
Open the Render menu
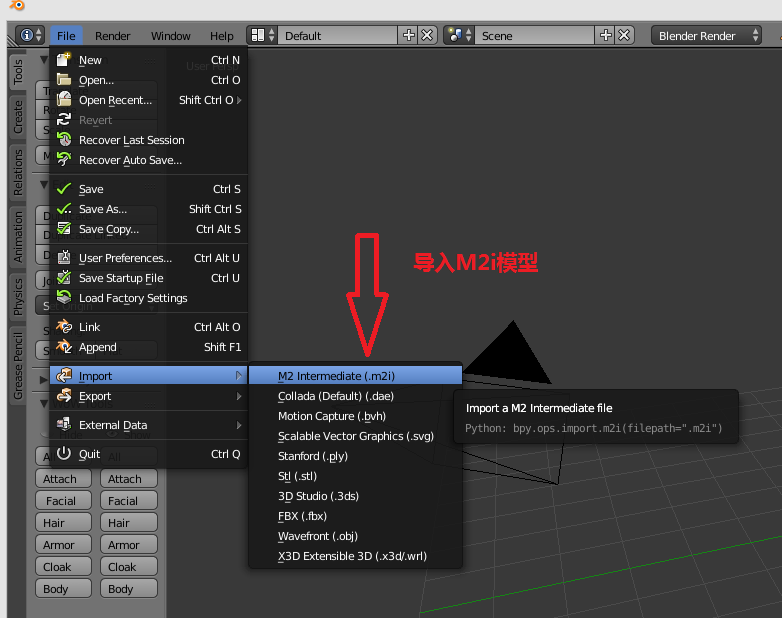tap(113, 36)
